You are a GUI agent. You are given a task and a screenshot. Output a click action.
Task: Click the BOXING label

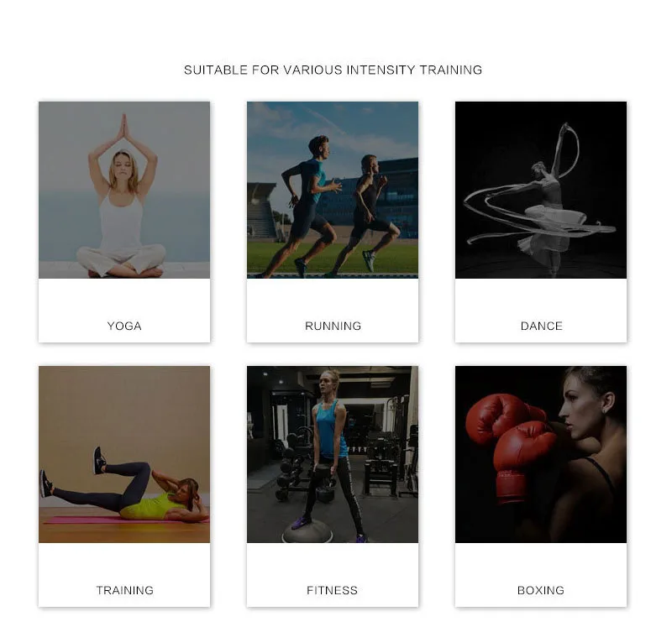[541, 590]
